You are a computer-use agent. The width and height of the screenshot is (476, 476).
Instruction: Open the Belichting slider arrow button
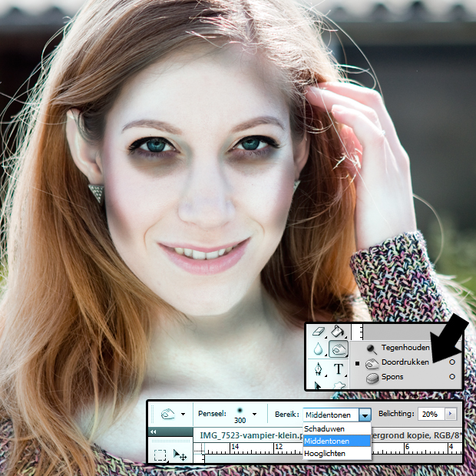pyautogui.click(x=449, y=414)
